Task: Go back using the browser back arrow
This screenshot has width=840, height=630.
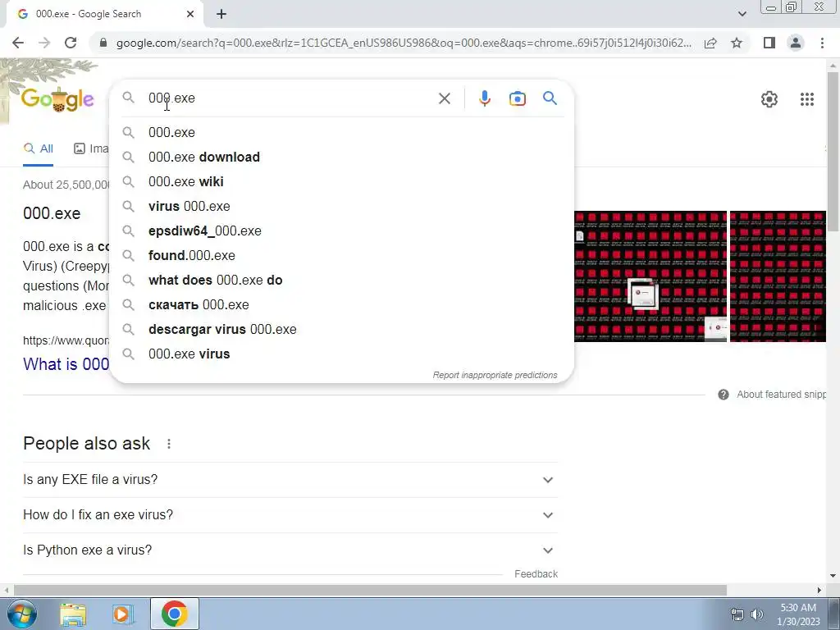Action: point(18,43)
